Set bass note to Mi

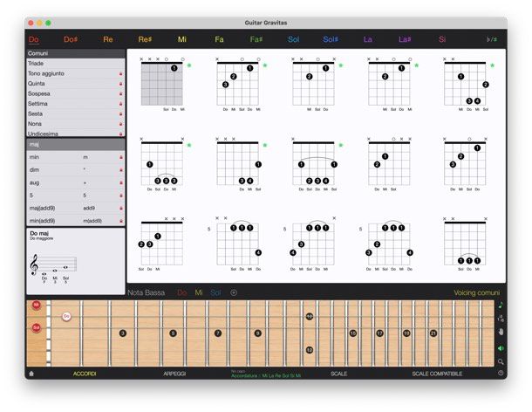[x=199, y=292]
